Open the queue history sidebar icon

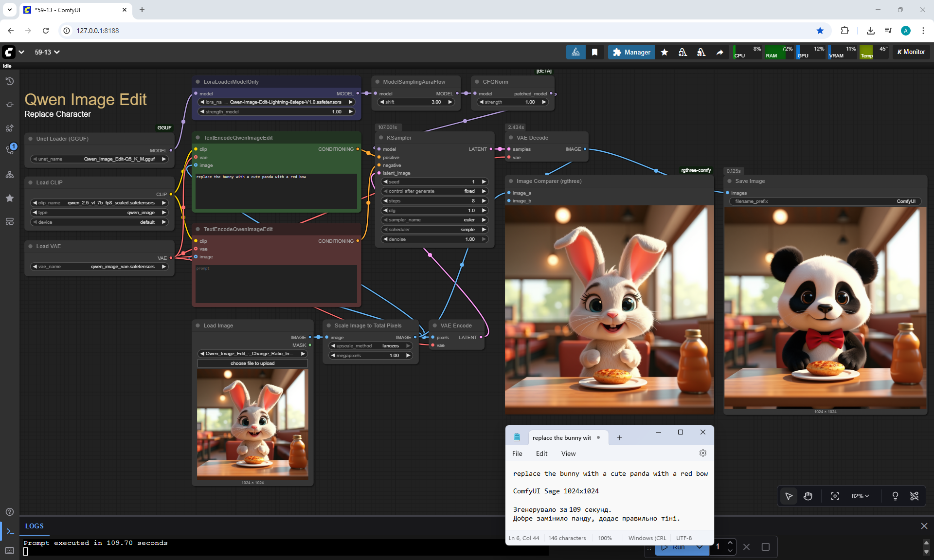point(9,81)
